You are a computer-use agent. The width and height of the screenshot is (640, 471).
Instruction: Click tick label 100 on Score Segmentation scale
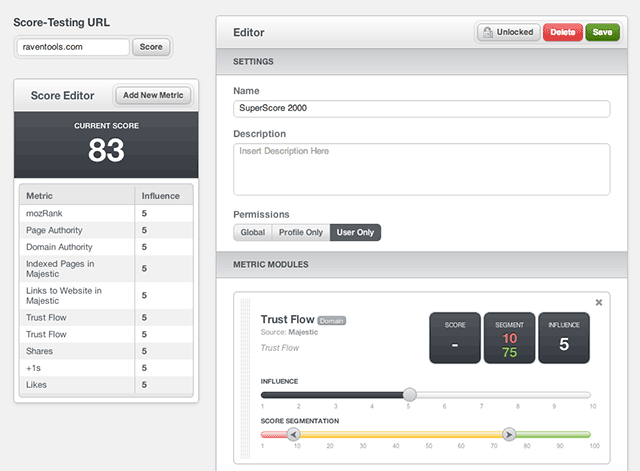[594, 446]
